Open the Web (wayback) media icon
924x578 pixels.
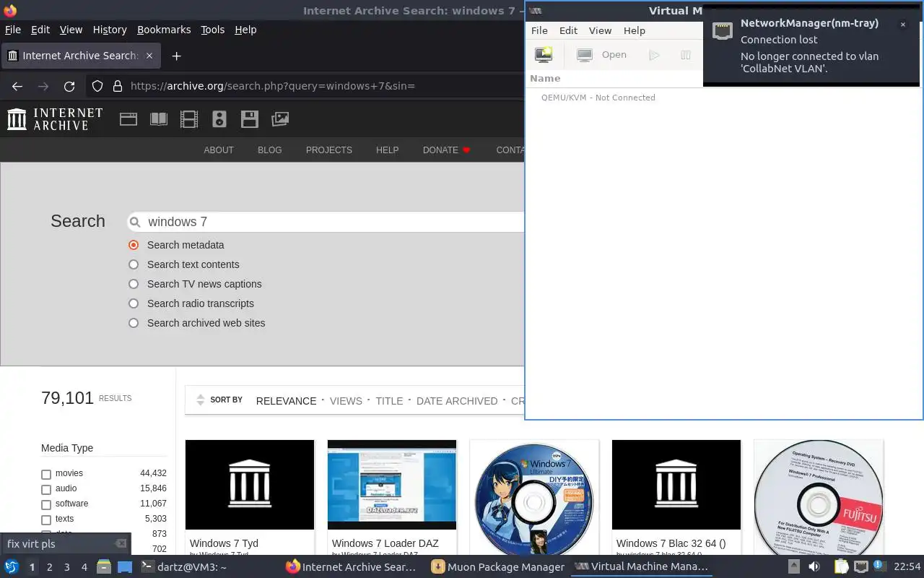coord(128,119)
